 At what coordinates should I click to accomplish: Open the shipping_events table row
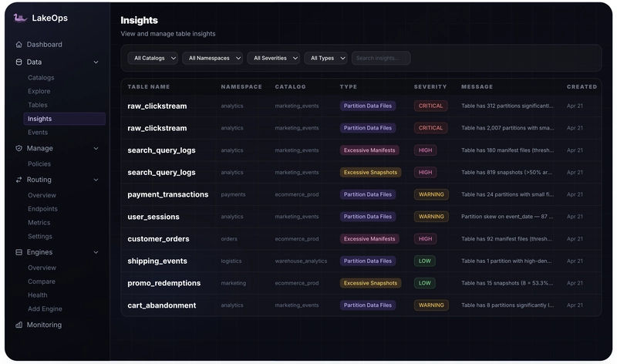point(361,261)
